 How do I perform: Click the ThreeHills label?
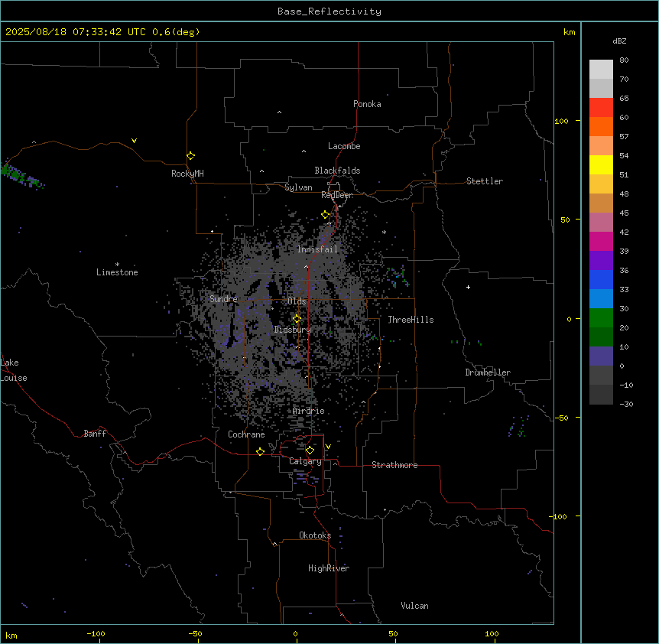[411, 320]
